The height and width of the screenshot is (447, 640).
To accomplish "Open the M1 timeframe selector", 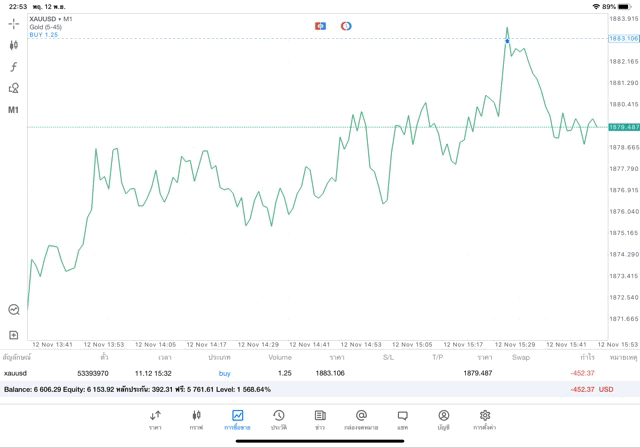I will pos(14,110).
